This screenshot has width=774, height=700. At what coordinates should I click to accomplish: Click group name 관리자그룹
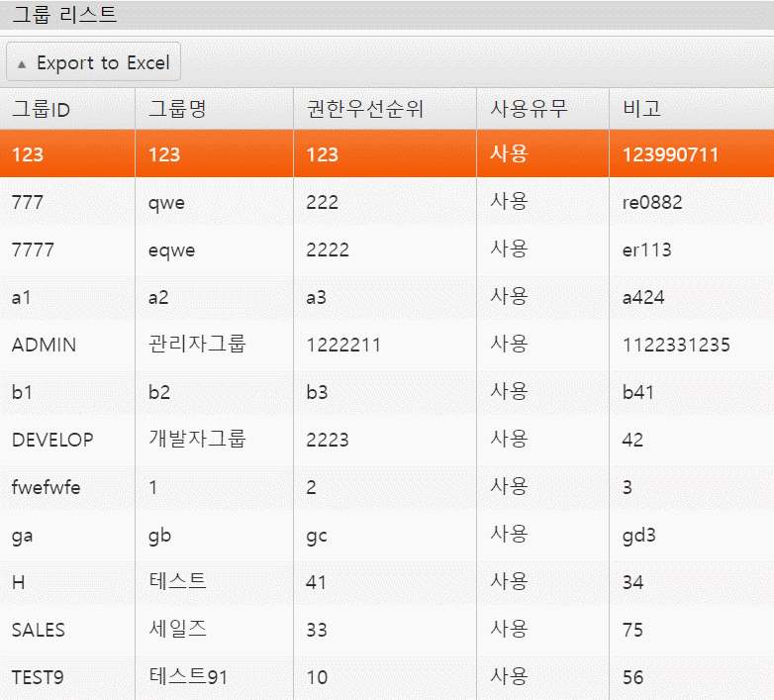pos(197,344)
